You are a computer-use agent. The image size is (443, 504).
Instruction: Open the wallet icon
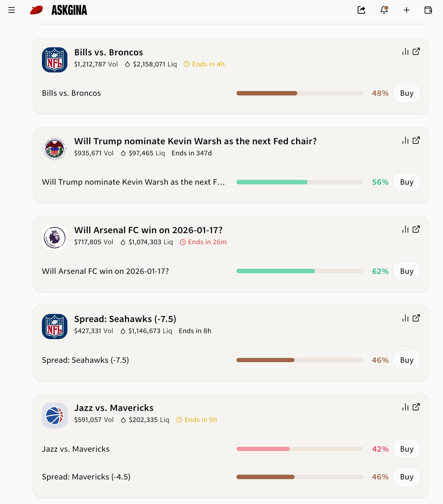tap(428, 10)
